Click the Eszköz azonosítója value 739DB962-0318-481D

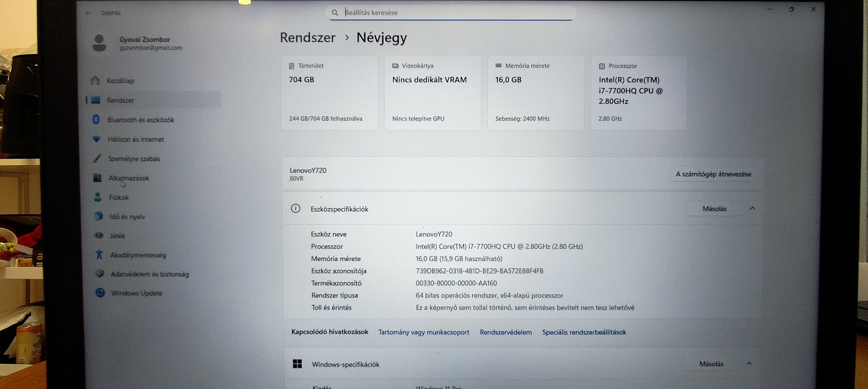coord(479,271)
